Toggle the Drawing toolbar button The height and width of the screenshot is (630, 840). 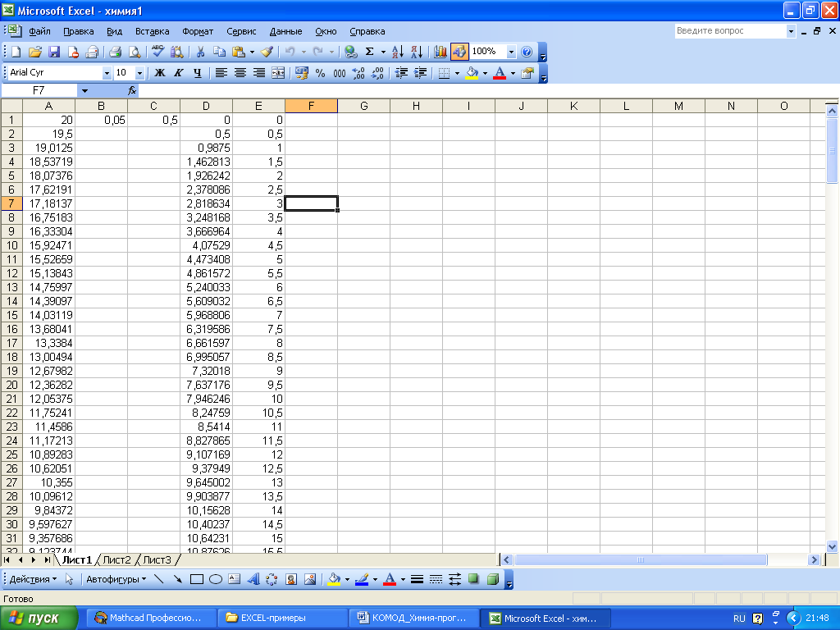tap(459, 52)
